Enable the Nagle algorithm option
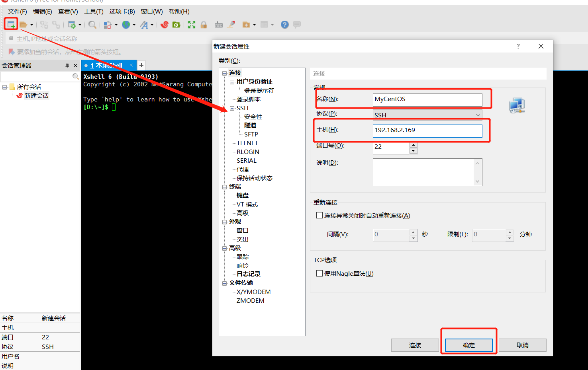The height and width of the screenshot is (370, 588). (319, 273)
